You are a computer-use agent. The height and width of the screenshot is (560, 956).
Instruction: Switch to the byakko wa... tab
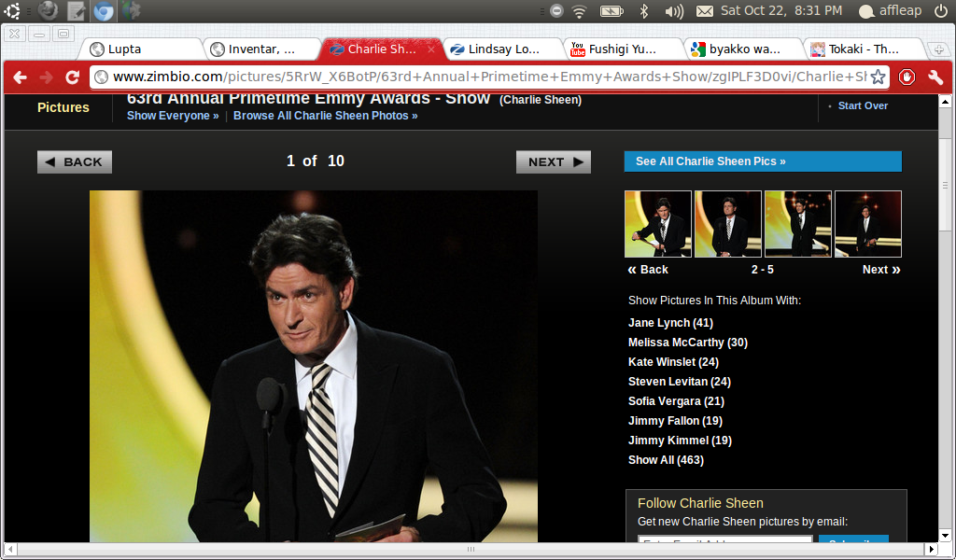744,49
